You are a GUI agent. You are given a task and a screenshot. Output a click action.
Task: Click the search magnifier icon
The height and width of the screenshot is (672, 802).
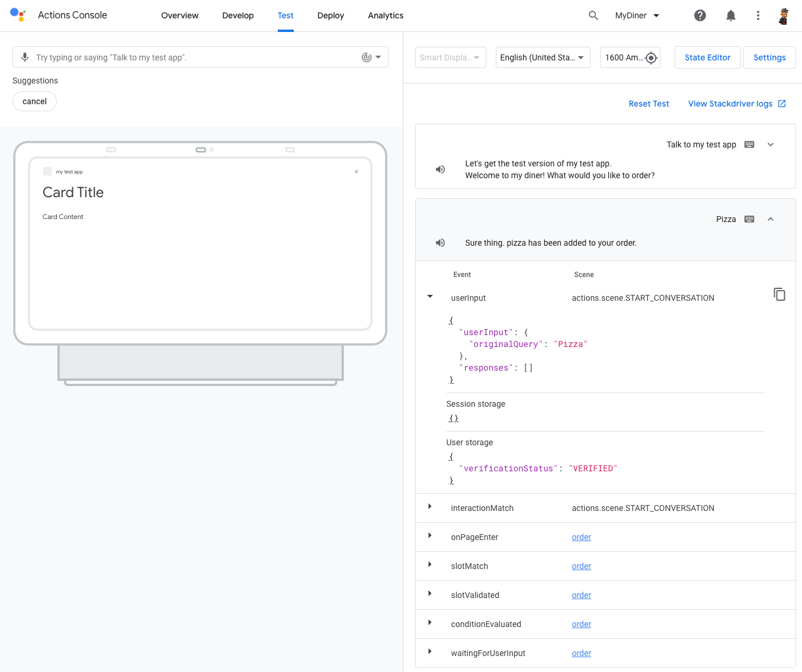pos(593,15)
